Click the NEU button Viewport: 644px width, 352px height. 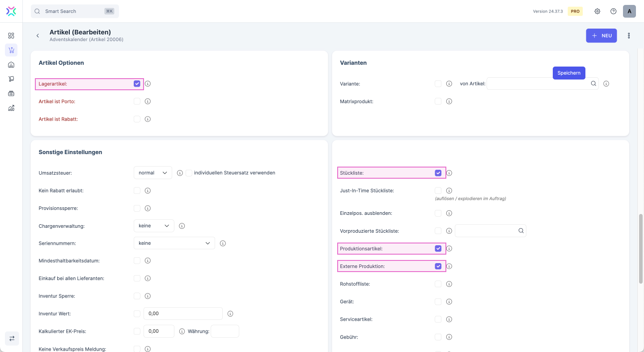[601, 36]
